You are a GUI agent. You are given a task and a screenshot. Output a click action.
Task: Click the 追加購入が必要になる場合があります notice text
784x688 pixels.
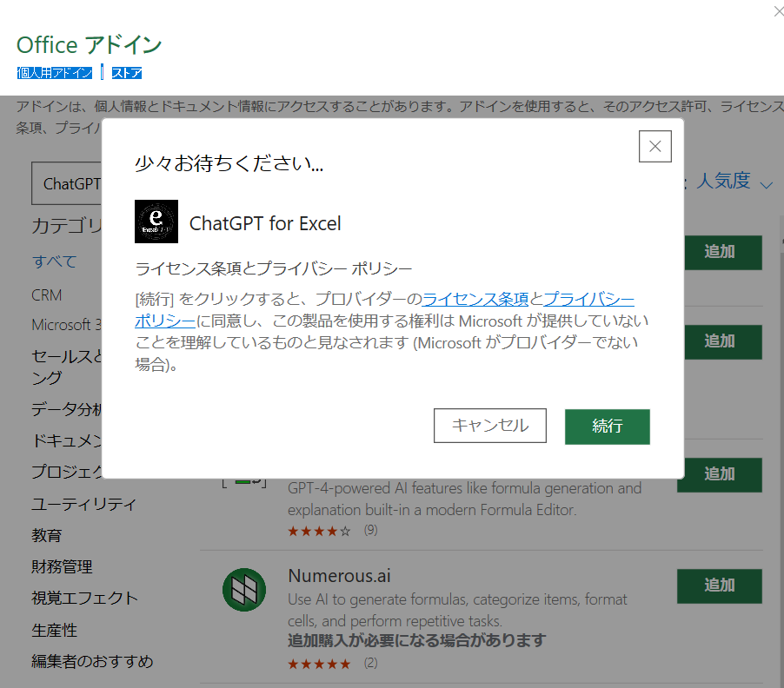[416, 640]
